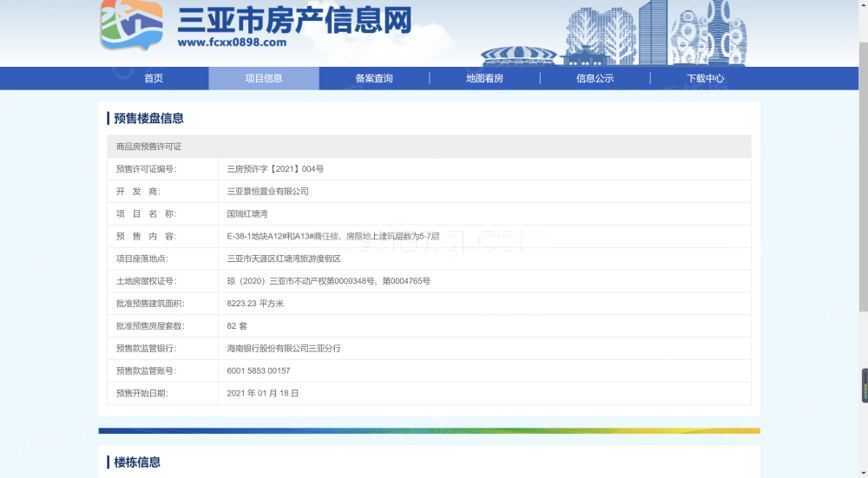Open the 地图看房 menu item
868x478 pixels.
coord(484,78)
